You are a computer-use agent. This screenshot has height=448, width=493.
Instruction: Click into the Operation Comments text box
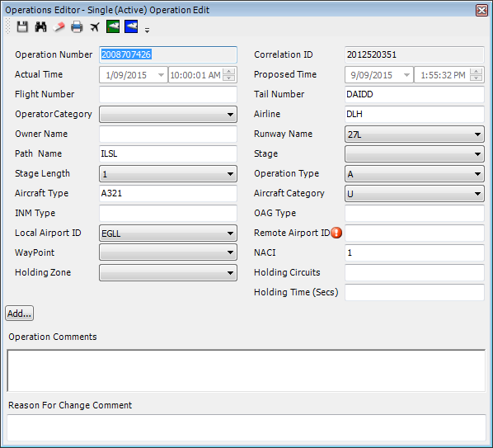[x=246, y=370]
